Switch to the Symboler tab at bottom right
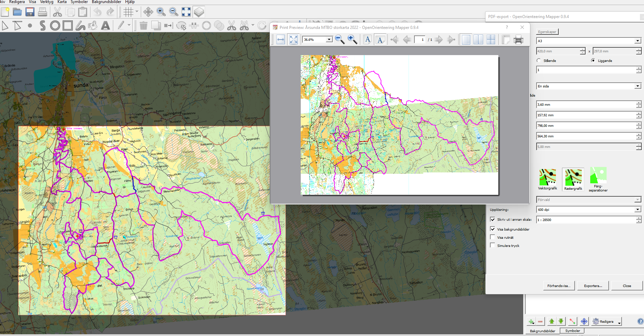The image size is (644, 336). pyautogui.click(x=573, y=331)
